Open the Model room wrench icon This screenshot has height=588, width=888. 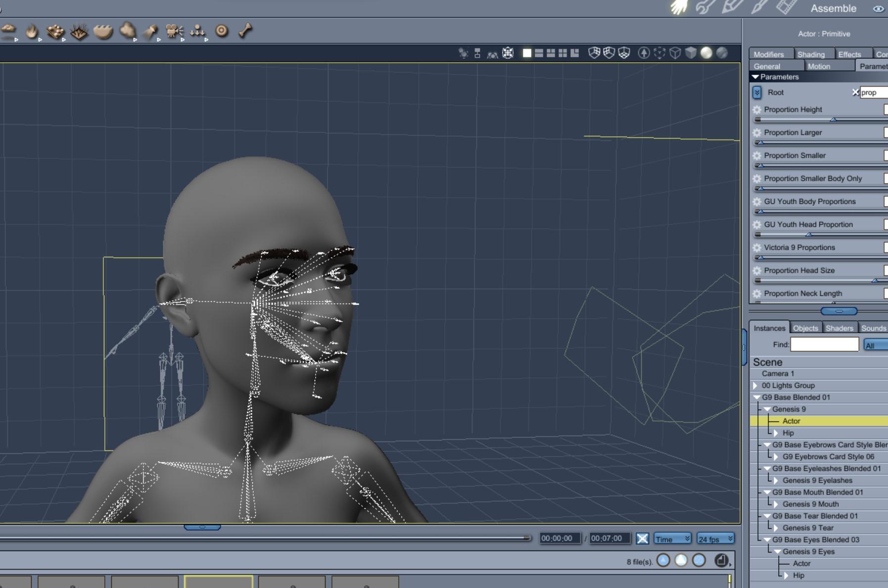tap(705, 7)
